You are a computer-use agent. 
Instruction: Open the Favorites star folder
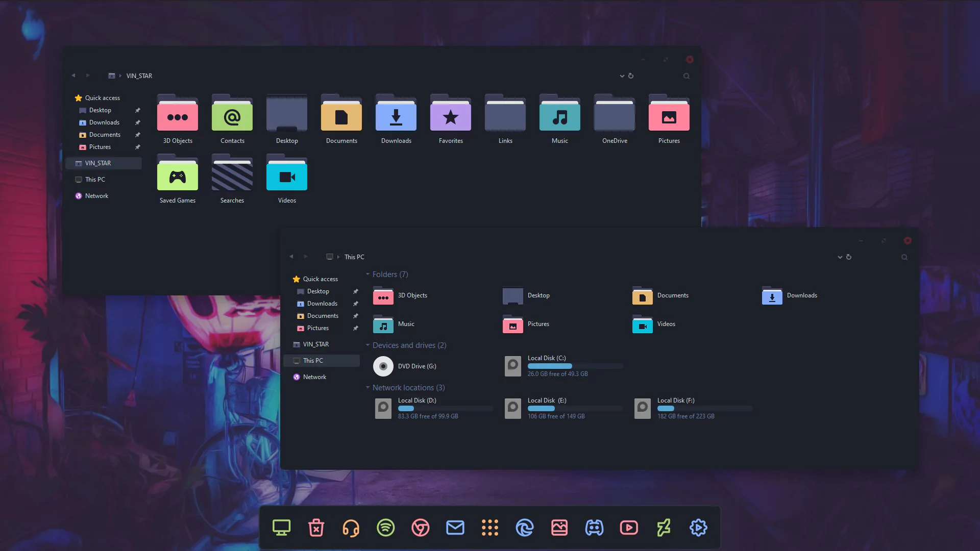click(x=451, y=116)
